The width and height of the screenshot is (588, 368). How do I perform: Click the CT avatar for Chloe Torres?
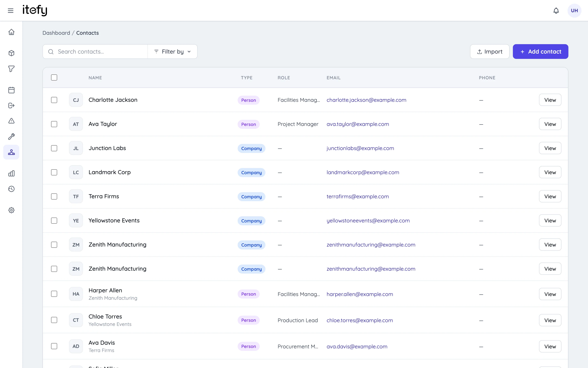76,320
